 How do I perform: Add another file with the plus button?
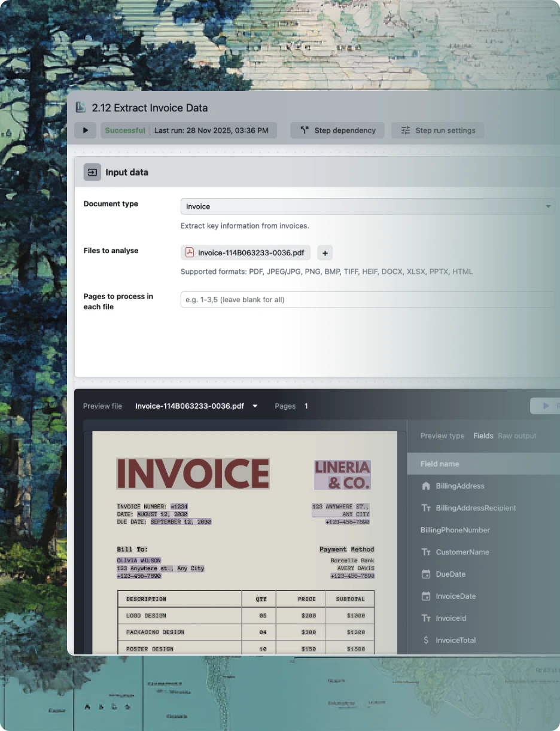point(324,252)
